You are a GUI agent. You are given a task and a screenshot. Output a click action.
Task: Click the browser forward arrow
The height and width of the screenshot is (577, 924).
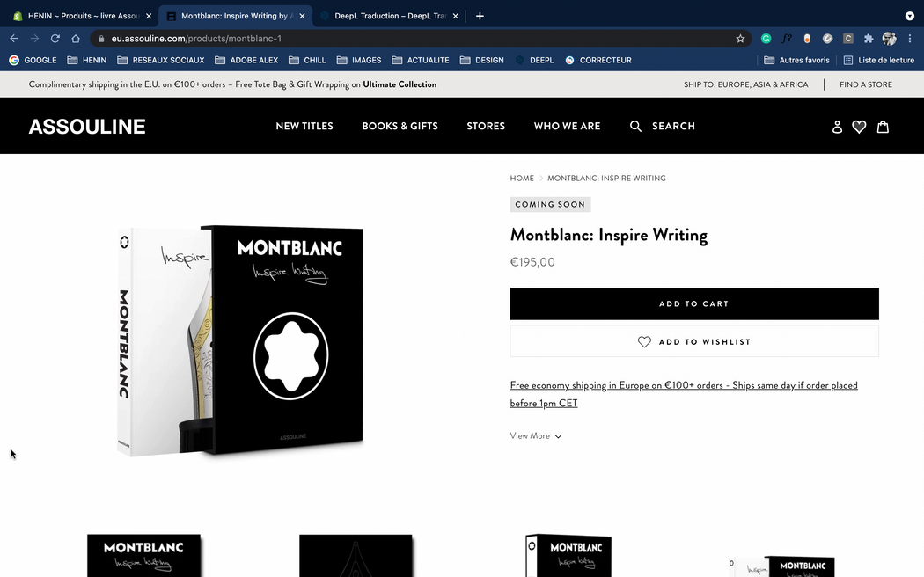click(x=35, y=39)
